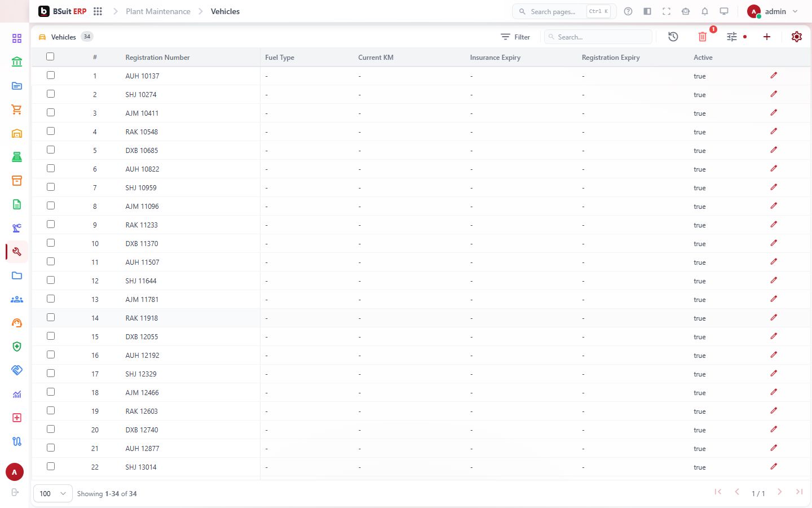This screenshot has height=508, width=812.
Task: Open the notifications bell
Action: click(x=705, y=11)
